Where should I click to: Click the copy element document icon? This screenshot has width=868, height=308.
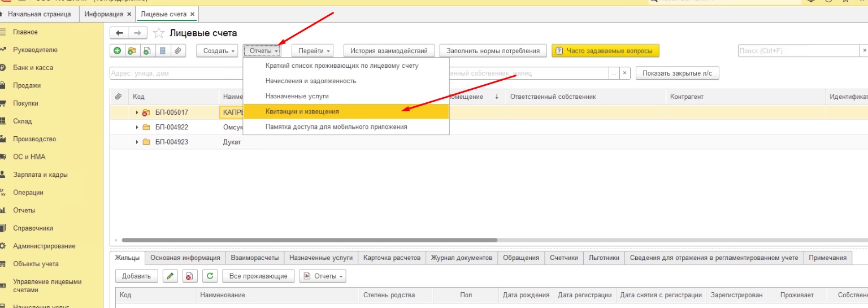147,51
